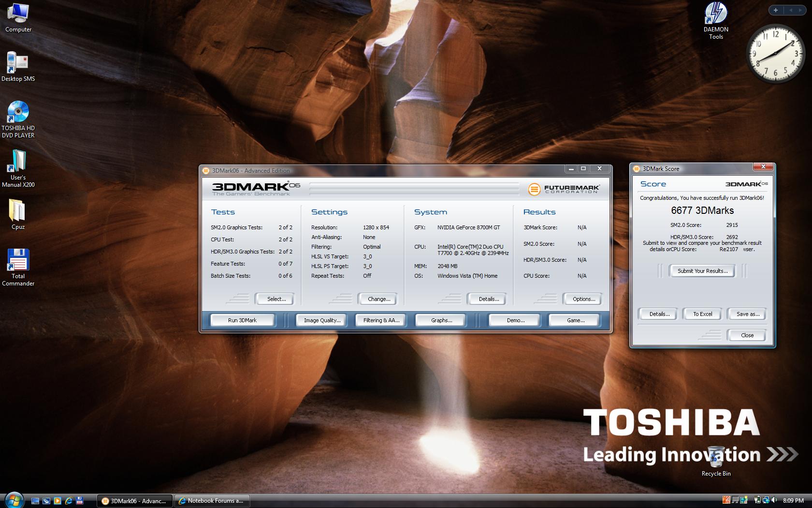
Task: Click SM2.0 Score value 2915
Action: (x=732, y=225)
